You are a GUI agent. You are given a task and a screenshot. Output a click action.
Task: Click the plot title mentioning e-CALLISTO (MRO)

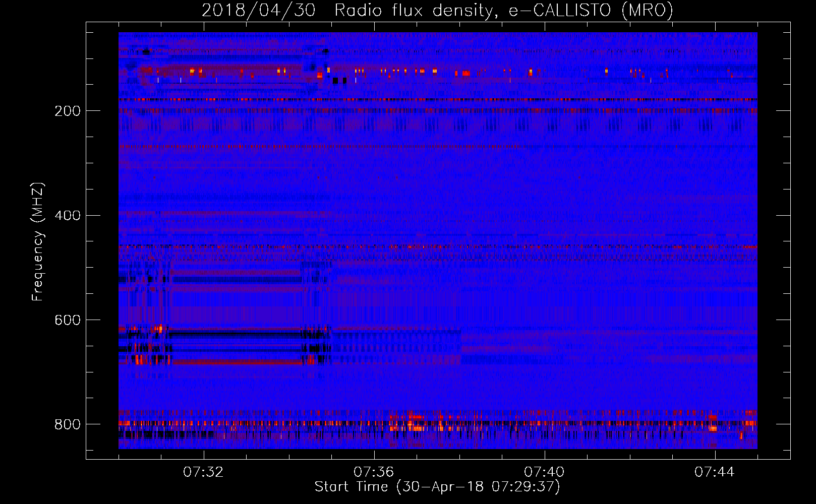(437, 10)
